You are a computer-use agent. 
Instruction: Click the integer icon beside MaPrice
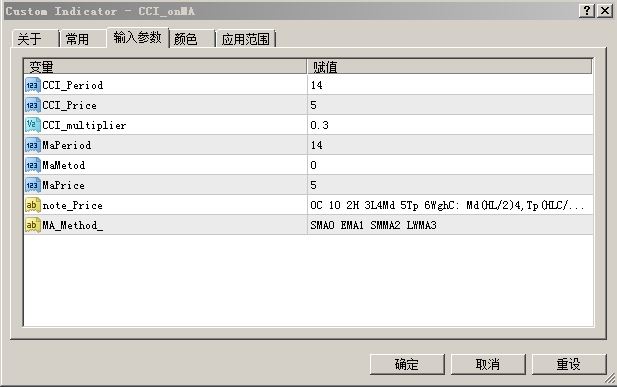pos(33,185)
